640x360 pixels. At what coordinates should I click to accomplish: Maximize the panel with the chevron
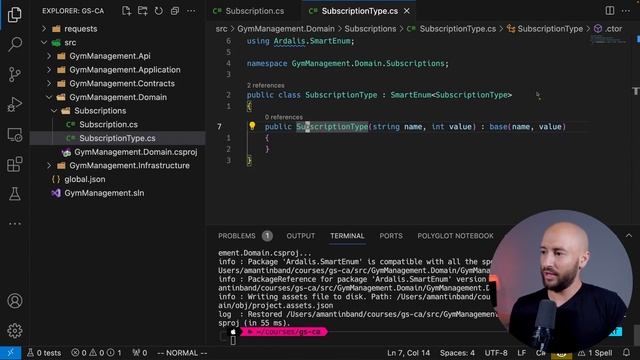629,236
